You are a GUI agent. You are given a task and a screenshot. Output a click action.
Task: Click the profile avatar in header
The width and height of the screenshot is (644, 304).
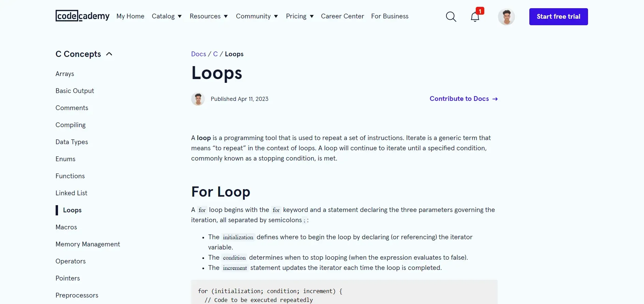pyautogui.click(x=506, y=17)
